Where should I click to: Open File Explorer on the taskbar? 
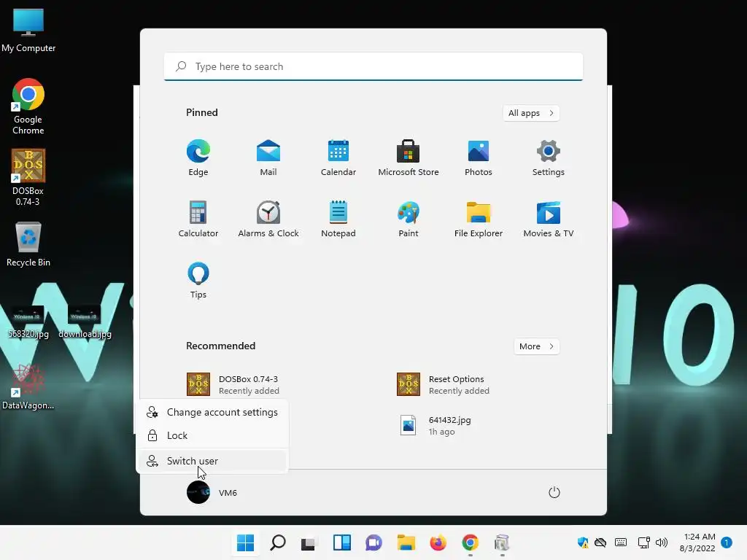[x=406, y=542]
